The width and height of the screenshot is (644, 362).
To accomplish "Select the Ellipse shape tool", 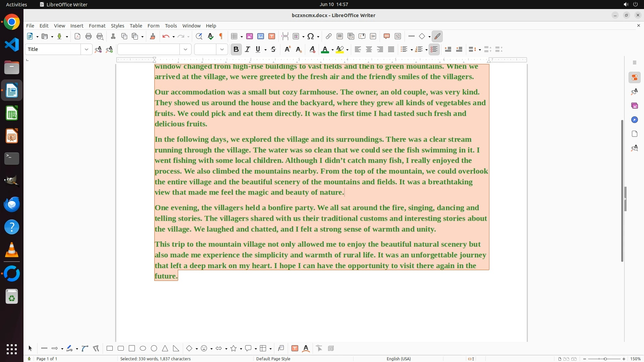I will pos(143,349).
